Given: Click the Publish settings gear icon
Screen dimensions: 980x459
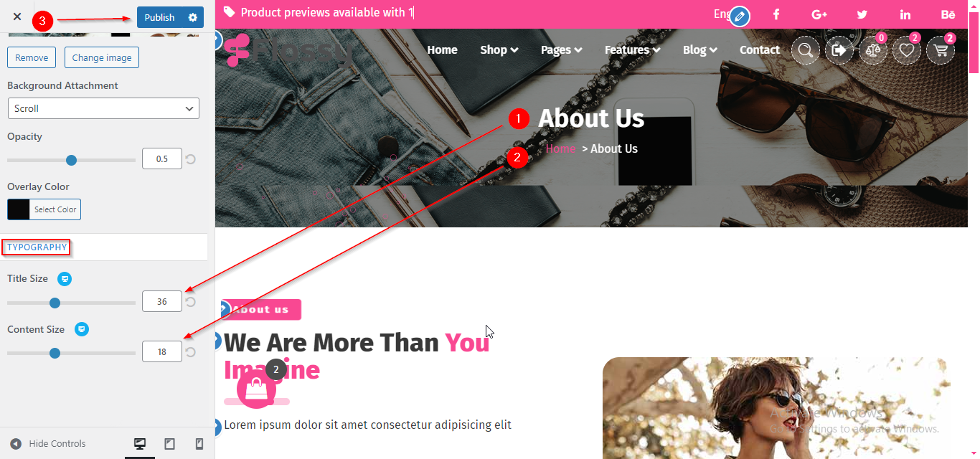Looking at the screenshot, I should click(193, 17).
